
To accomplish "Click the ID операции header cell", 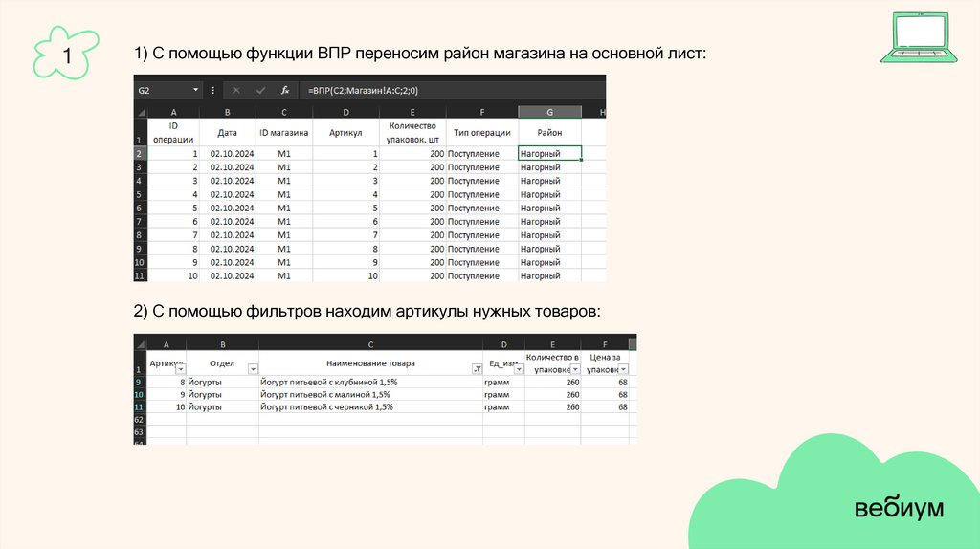I will tap(173, 132).
